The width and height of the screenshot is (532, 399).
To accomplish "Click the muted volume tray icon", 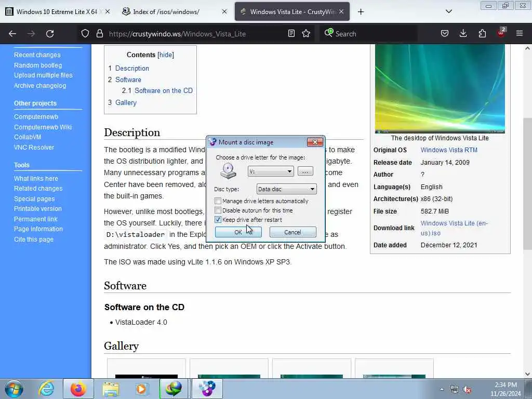I will tap(468, 390).
